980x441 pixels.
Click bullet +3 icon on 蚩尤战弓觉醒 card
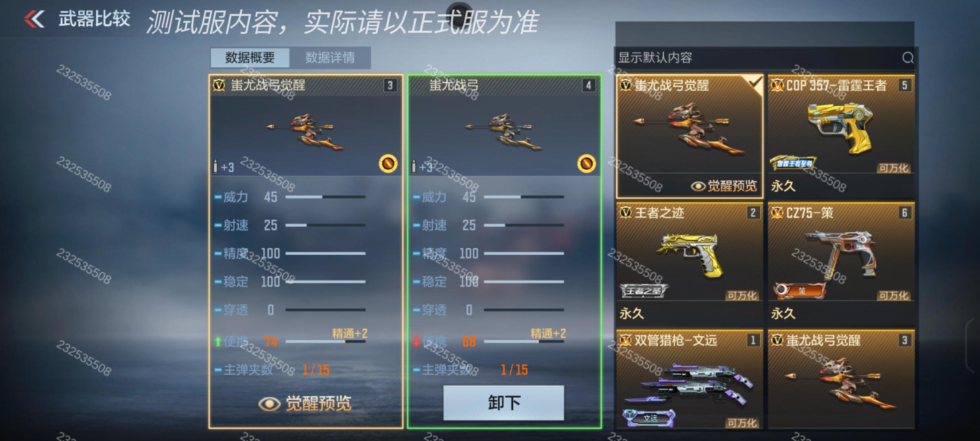tap(223, 167)
